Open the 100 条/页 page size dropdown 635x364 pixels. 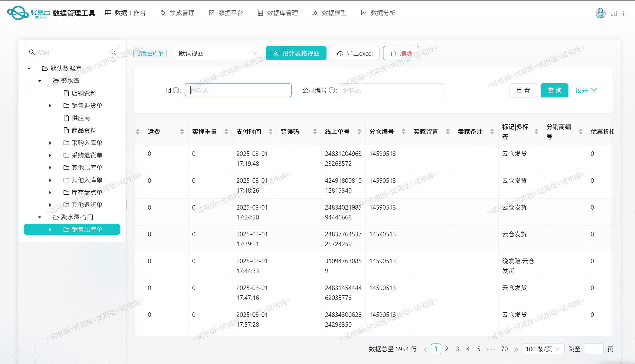click(x=543, y=349)
